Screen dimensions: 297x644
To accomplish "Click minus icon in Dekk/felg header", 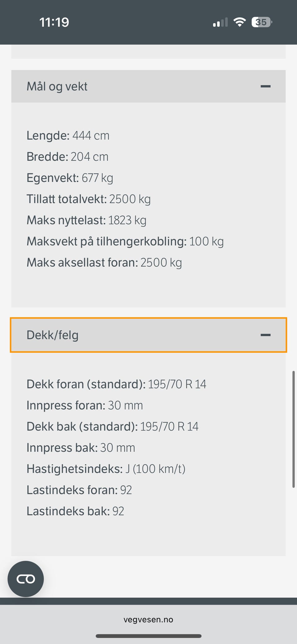I will [x=265, y=335].
